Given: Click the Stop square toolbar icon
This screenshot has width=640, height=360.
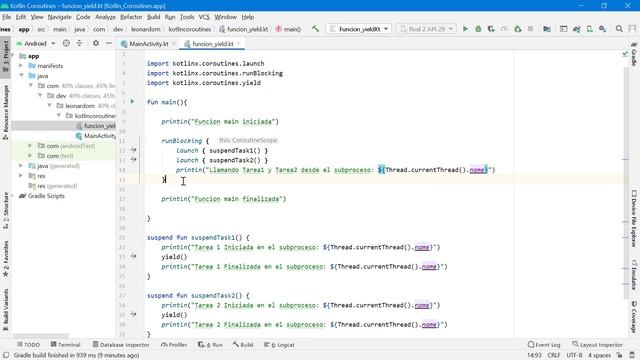Looking at the screenshot, I should point(530,29).
